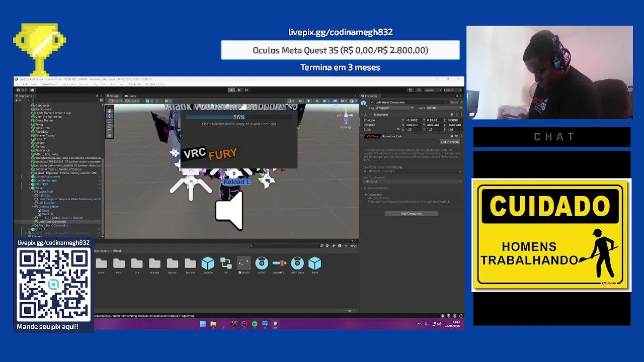Click the Unity Play button
Screen dimensions: 644x362
click(x=231, y=90)
